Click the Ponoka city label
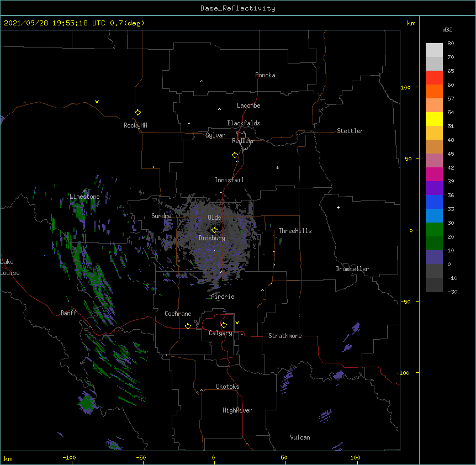Viewport: 476px width, 465px height. 265,75
